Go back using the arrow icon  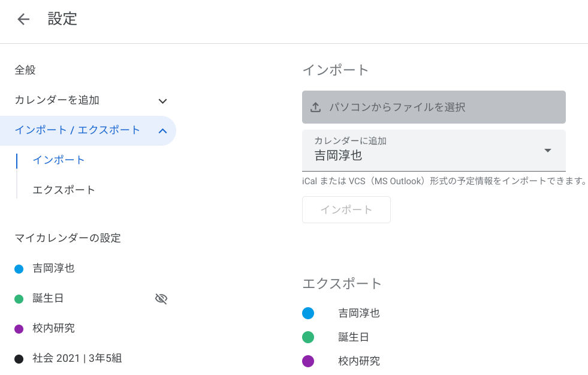(x=23, y=19)
